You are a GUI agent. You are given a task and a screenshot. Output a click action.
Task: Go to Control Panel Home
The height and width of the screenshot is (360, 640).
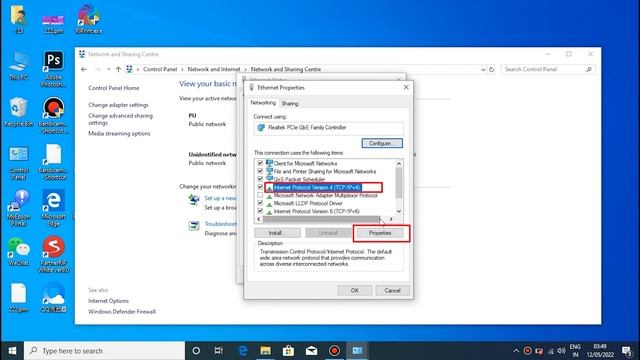point(113,88)
